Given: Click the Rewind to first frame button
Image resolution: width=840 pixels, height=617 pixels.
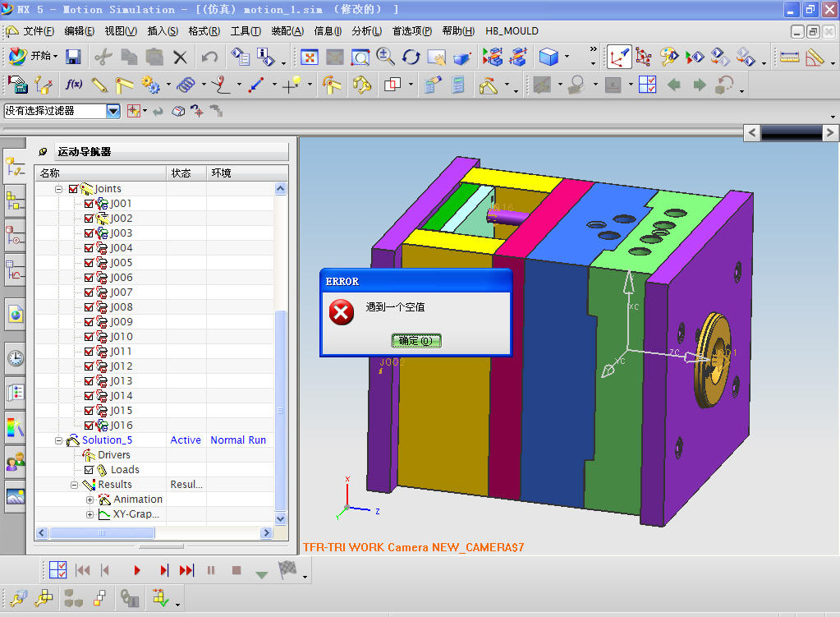Looking at the screenshot, I should coord(82,570).
